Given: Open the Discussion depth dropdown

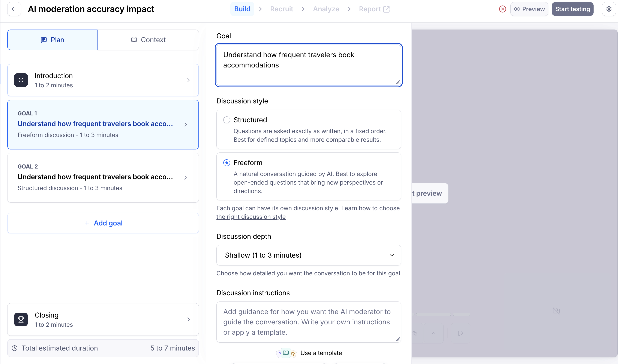Looking at the screenshot, I should [309, 255].
